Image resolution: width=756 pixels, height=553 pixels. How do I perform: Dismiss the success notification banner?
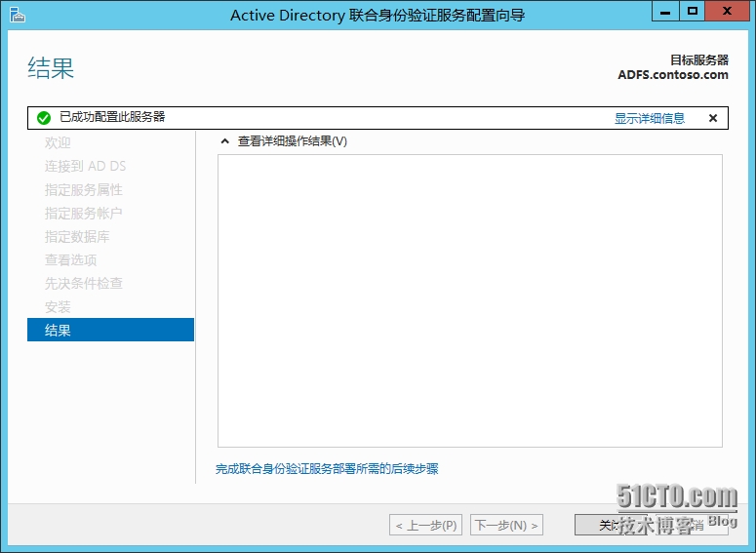click(712, 118)
